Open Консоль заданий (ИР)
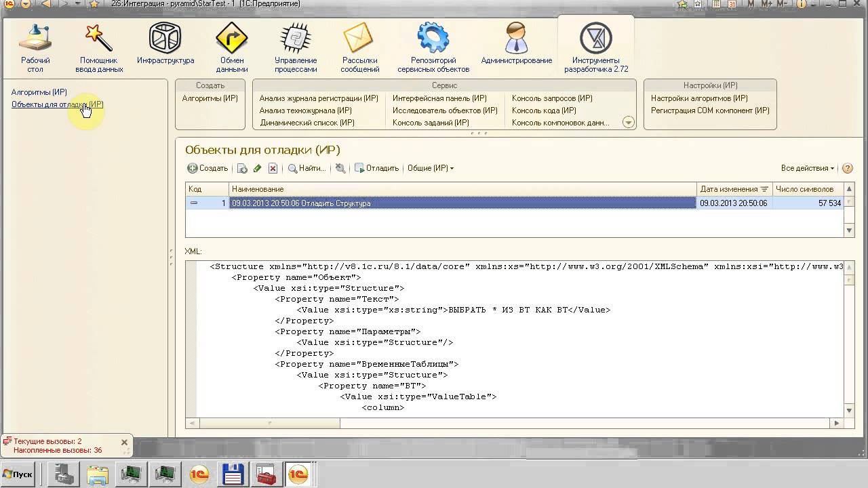This screenshot has width=868, height=488. (x=431, y=123)
